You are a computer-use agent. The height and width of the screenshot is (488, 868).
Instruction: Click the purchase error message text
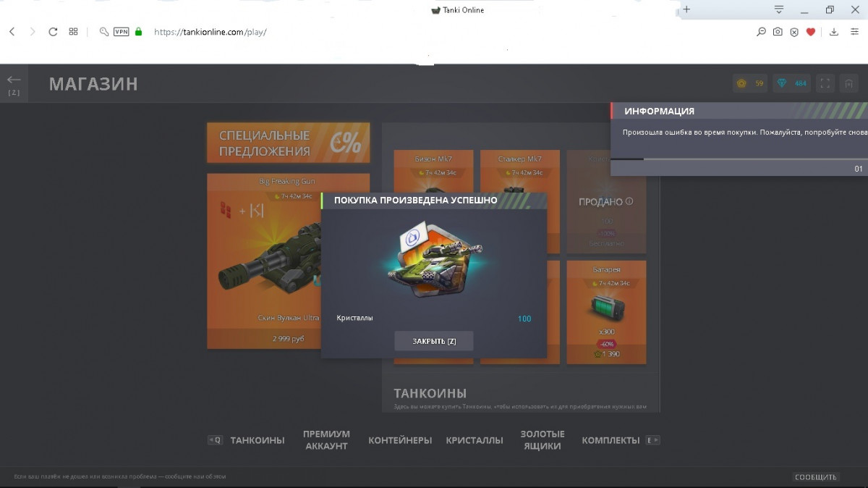[x=744, y=132]
